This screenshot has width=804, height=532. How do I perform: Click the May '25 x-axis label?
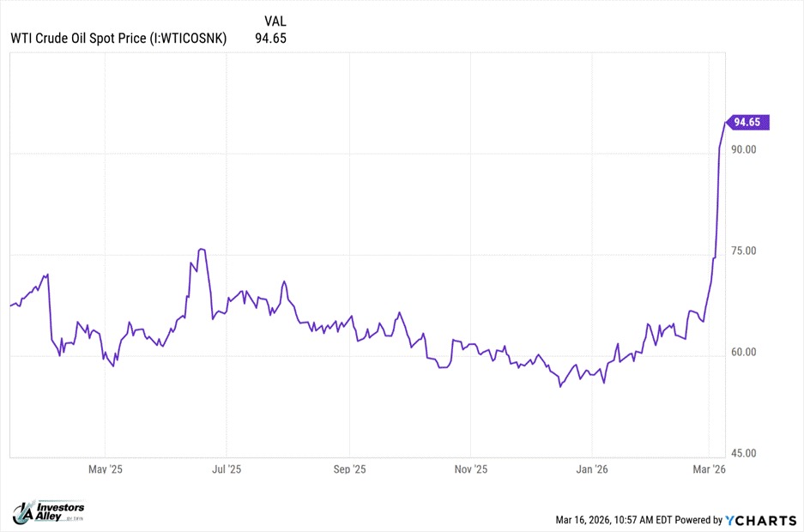[106, 469]
